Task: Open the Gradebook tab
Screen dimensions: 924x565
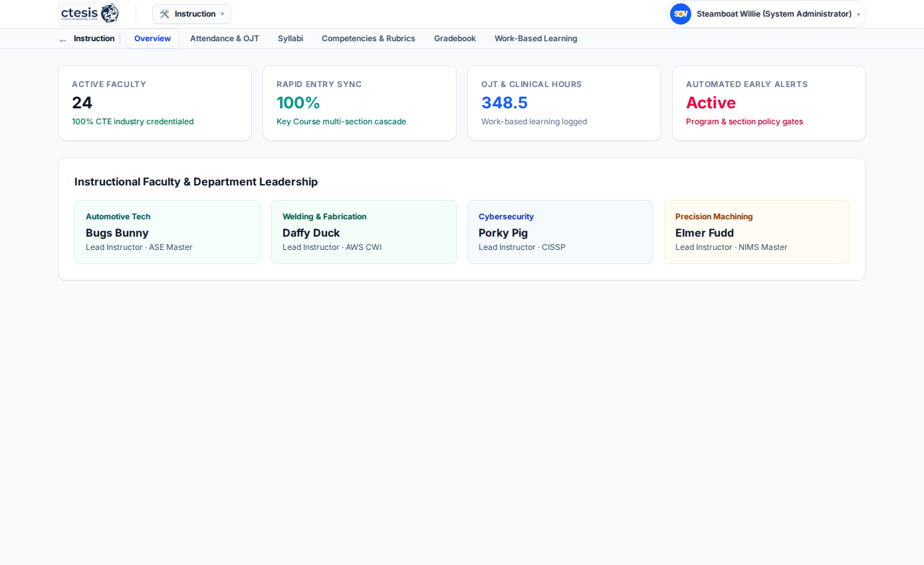Action: [x=455, y=39]
